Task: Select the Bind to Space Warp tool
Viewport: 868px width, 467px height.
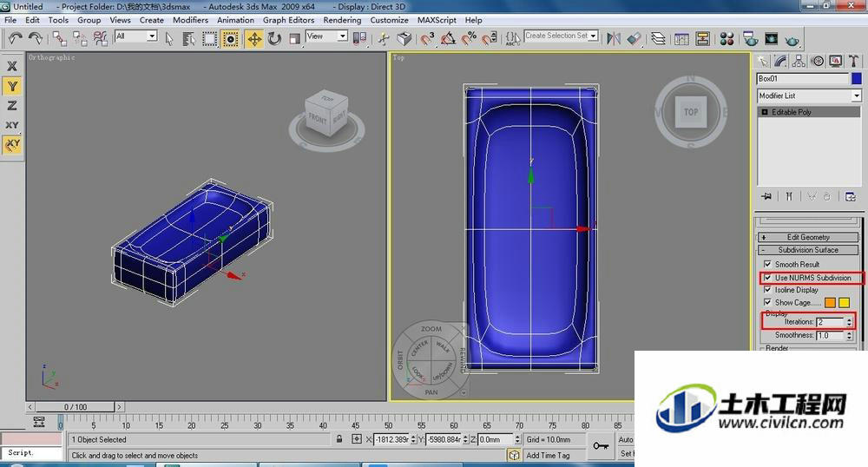Action: [100, 38]
